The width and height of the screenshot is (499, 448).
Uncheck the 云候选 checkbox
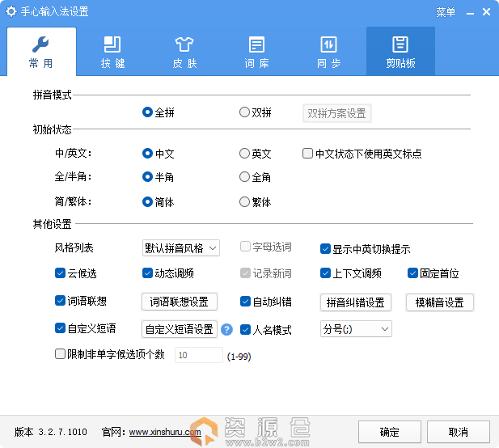coord(60,273)
